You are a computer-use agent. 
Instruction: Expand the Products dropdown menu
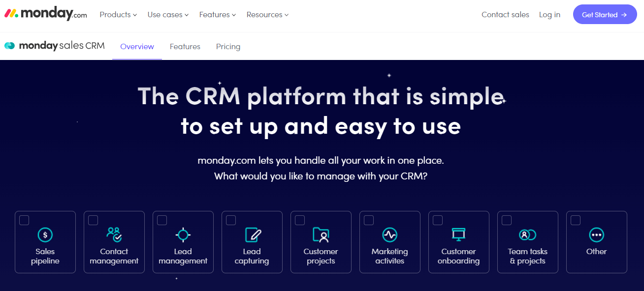coord(118,15)
